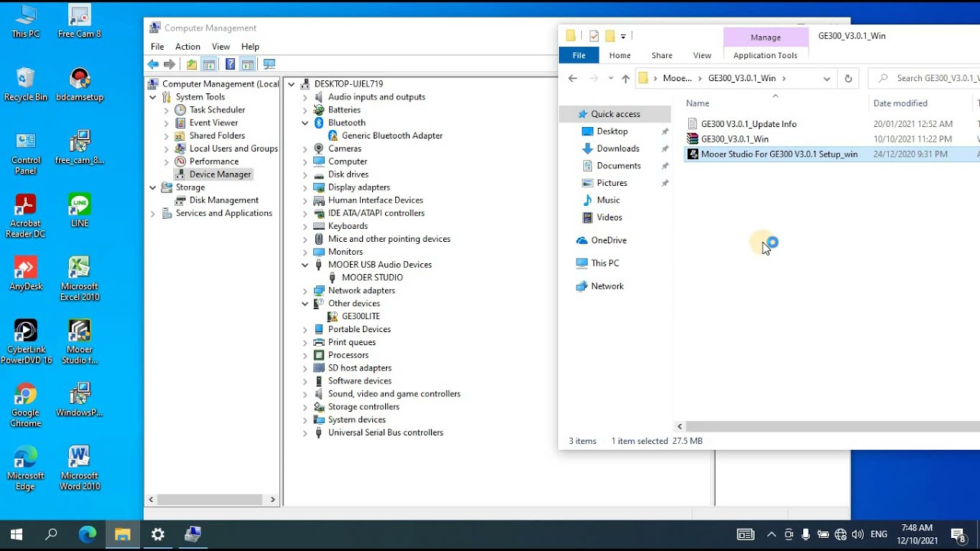Screen dimensions: 980x551
Task: Select Downloads in Quick access
Action: [618, 148]
